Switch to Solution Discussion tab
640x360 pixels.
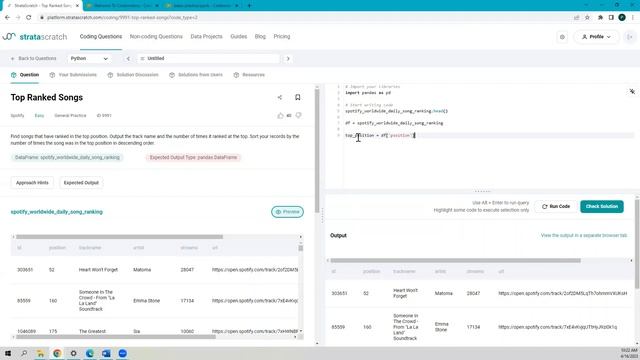pyautogui.click(x=133, y=75)
